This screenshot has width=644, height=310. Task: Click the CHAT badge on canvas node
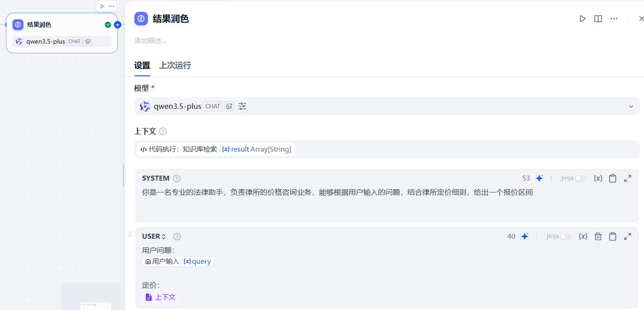74,41
